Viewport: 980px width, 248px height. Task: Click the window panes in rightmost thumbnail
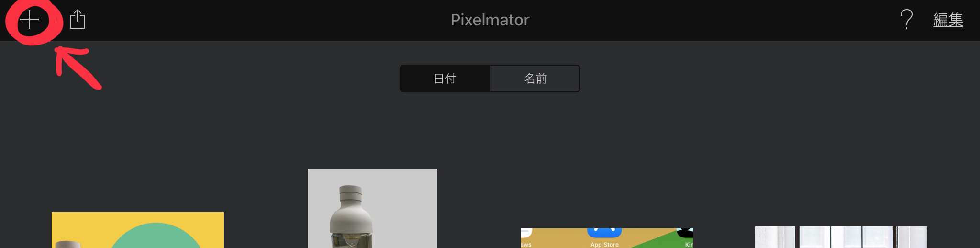[847, 237]
